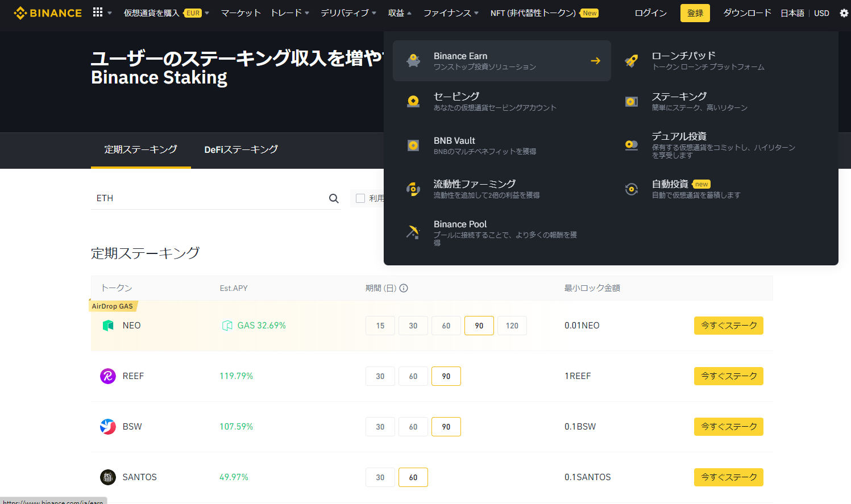Toggle the 利用 filter checkbox
Image resolution: width=851 pixels, height=504 pixels.
coord(360,198)
